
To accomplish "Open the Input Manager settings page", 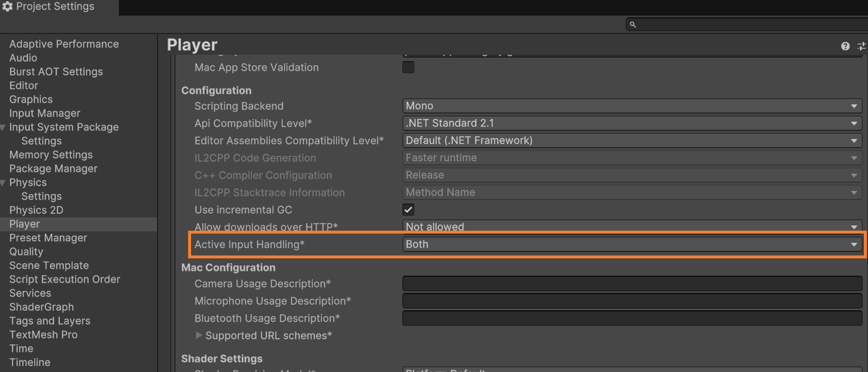I will pos(44,113).
